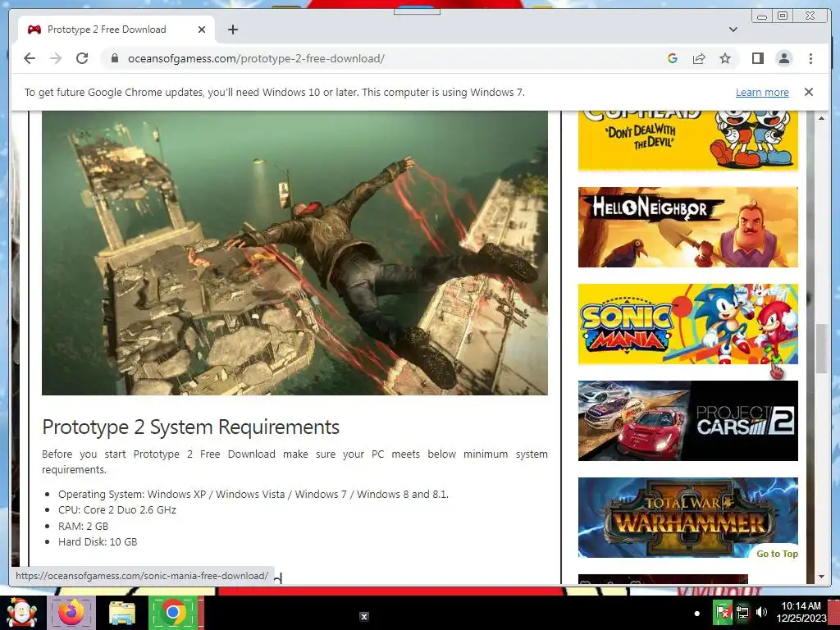Click the CPU: Core 2 Duo 2.6 GHz line
Viewport: 840px width, 630px height.
click(x=117, y=509)
